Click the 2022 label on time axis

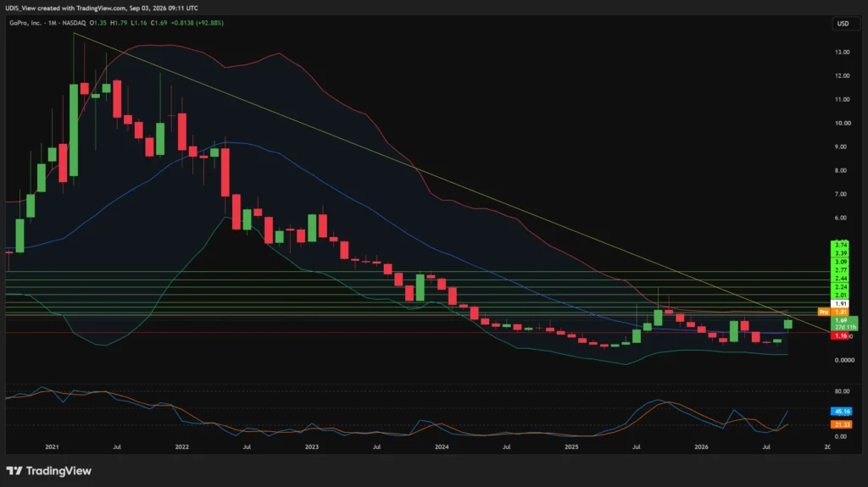tap(181, 446)
